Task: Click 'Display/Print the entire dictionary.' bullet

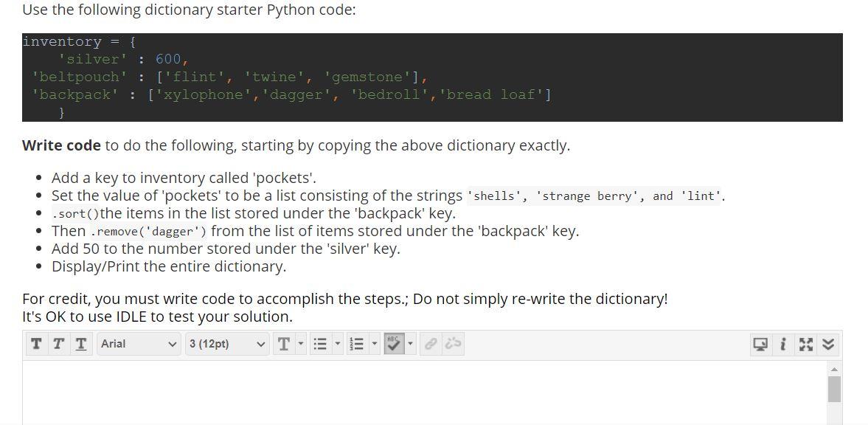Action: [x=169, y=266]
